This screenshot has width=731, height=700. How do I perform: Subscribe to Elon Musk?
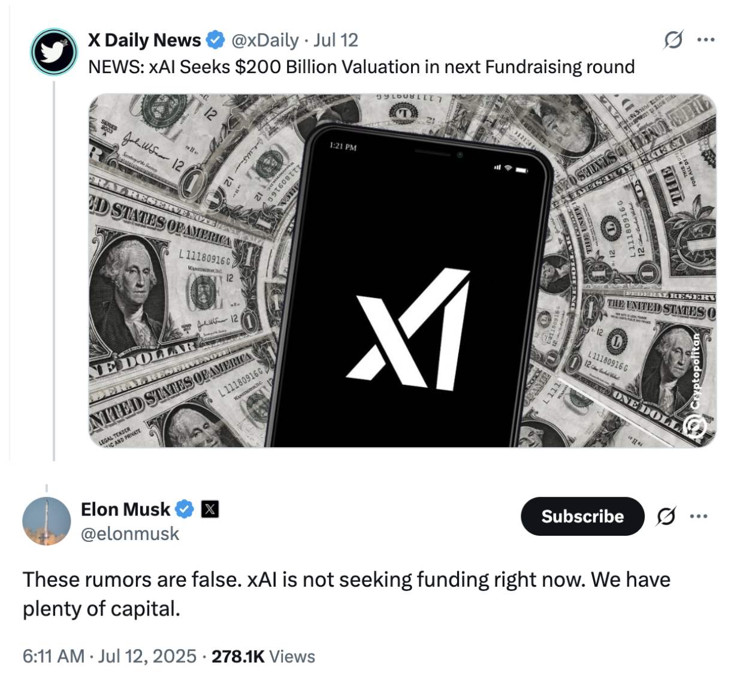click(x=582, y=516)
